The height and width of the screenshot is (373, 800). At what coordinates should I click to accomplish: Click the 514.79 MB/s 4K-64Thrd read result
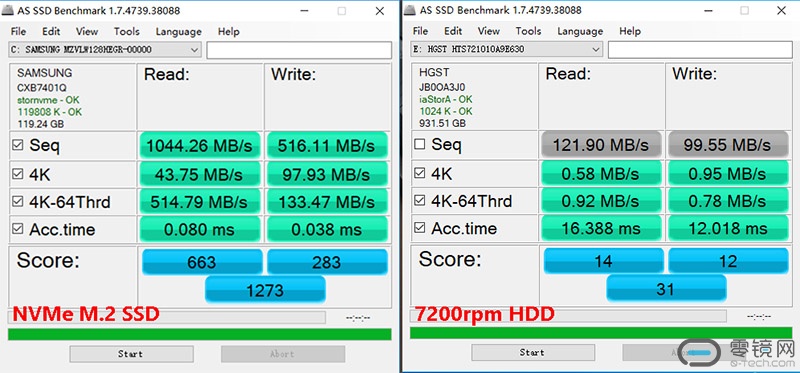pyautogui.click(x=199, y=202)
